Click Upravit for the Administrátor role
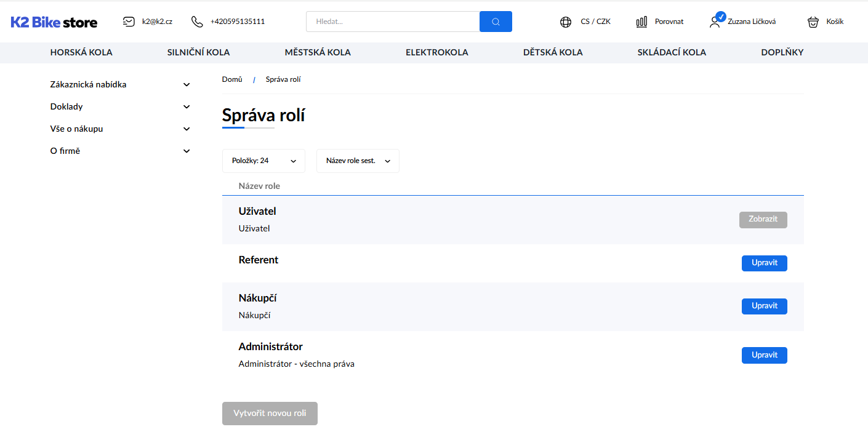Screen dimensions: 868x440 [x=764, y=355]
